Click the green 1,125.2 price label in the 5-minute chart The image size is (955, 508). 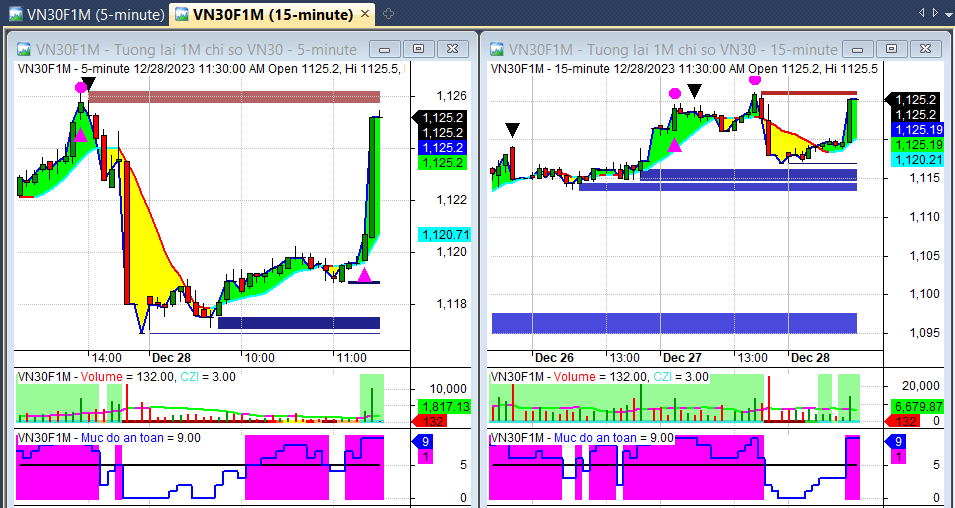(x=442, y=163)
